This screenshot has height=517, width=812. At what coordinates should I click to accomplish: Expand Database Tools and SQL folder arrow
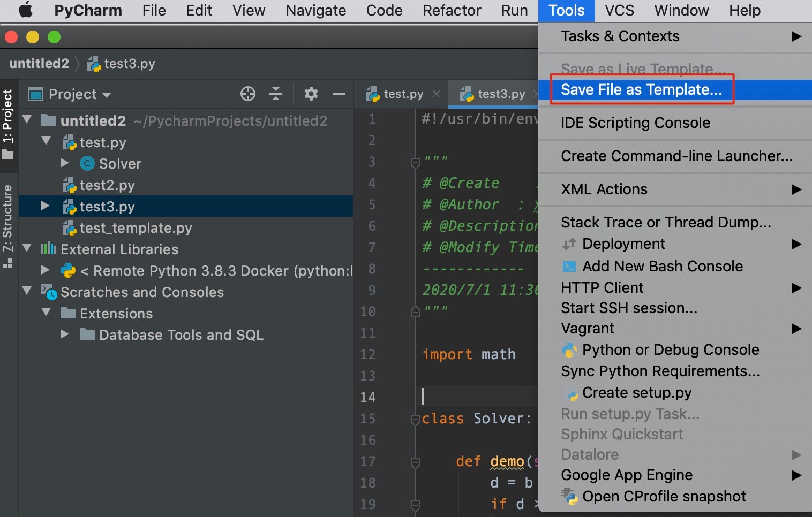(x=65, y=334)
